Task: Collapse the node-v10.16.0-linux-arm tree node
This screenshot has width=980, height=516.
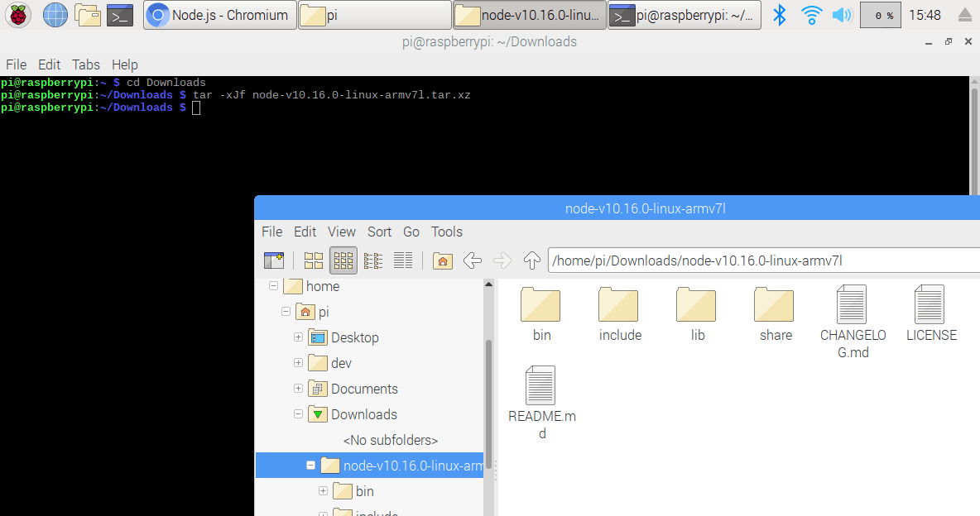Action: [x=310, y=466]
